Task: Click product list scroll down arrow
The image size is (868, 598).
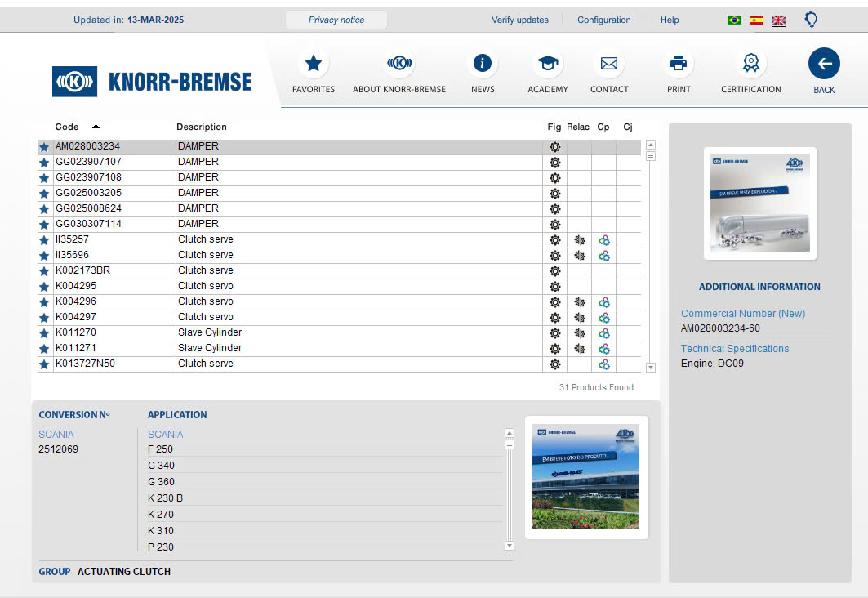Action: pyautogui.click(x=651, y=367)
